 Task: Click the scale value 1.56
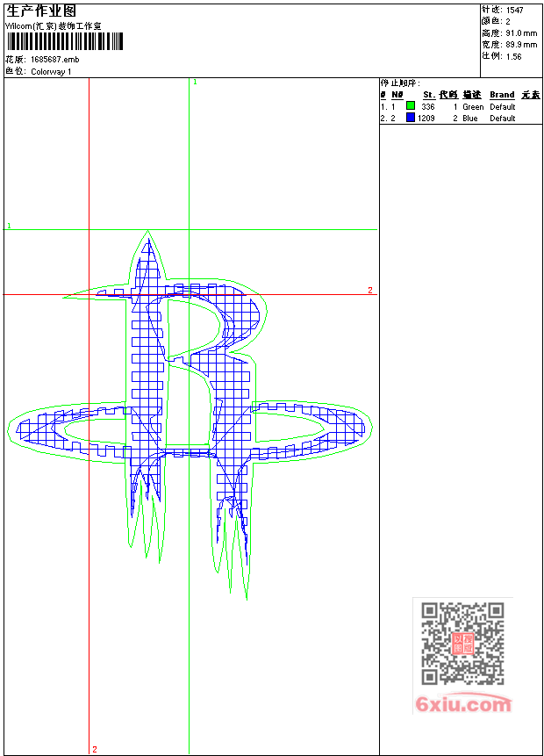pyautogui.click(x=513, y=56)
